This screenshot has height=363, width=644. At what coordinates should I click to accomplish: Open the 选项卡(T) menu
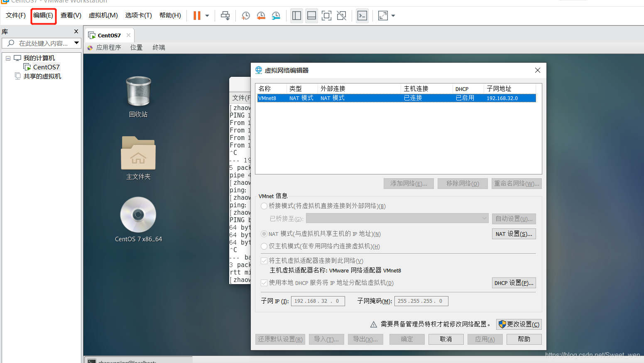tap(138, 15)
